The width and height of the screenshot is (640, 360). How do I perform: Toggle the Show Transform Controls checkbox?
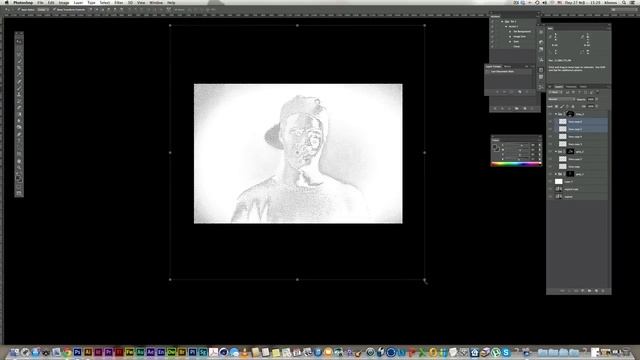[54, 9]
